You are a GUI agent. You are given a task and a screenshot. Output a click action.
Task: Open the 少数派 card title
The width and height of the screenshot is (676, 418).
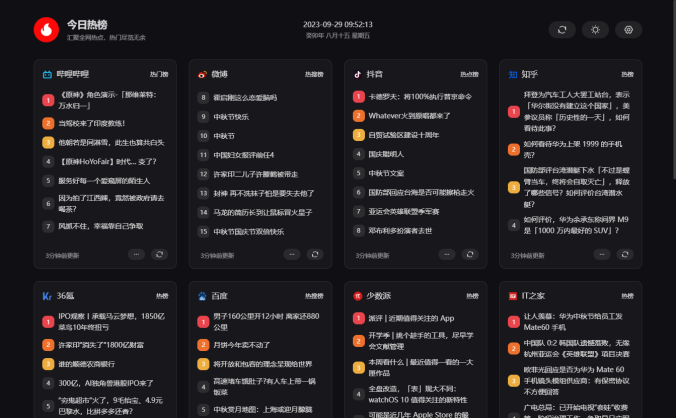pyautogui.click(x=379, y=296)
